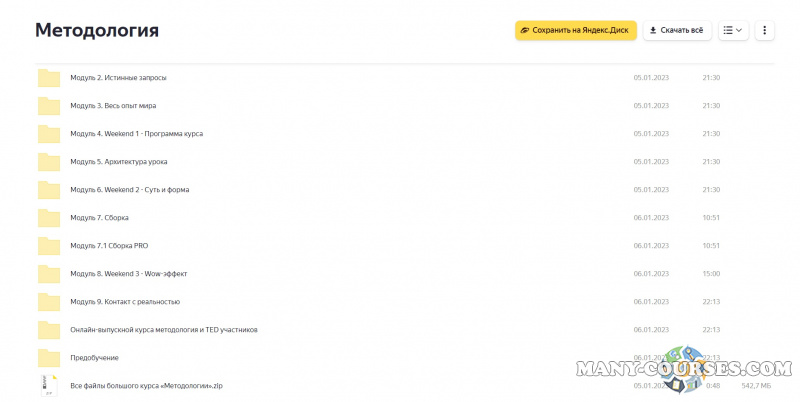The width and height of the screenshot is (800, 402).
Task: Click Модуль 9. Контакт с реальностью name
Action: pos(125,302)
